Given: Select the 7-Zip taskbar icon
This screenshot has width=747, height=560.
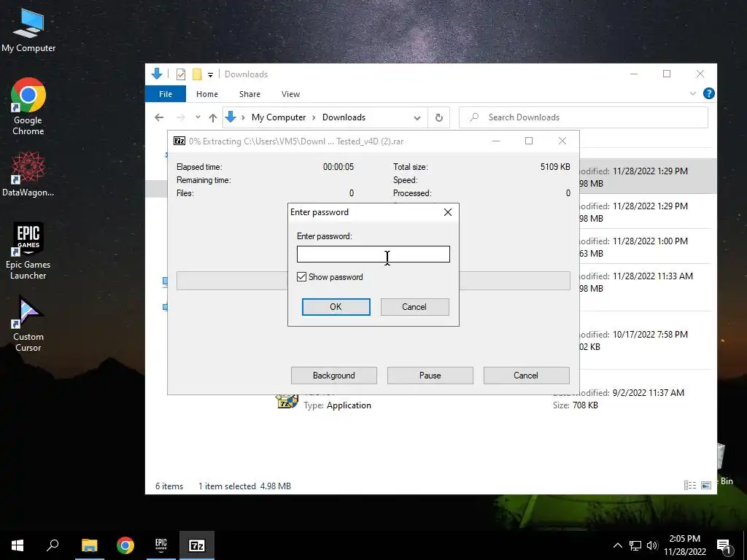Looking at the screenshot, I should click(197, 545).
